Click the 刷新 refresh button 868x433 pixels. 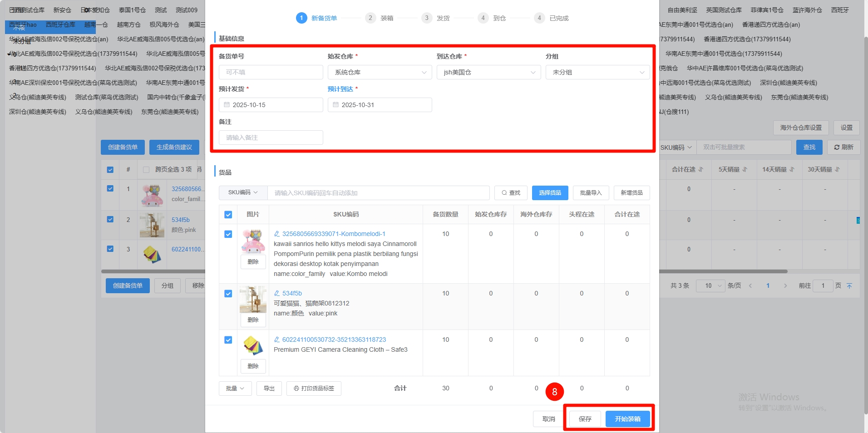(843, 147)
